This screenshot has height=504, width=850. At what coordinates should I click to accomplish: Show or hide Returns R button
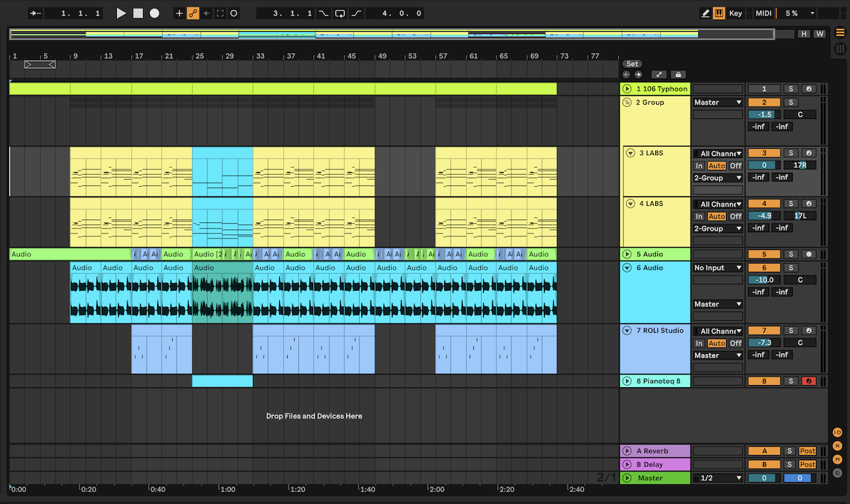click(x=837, y=446)
